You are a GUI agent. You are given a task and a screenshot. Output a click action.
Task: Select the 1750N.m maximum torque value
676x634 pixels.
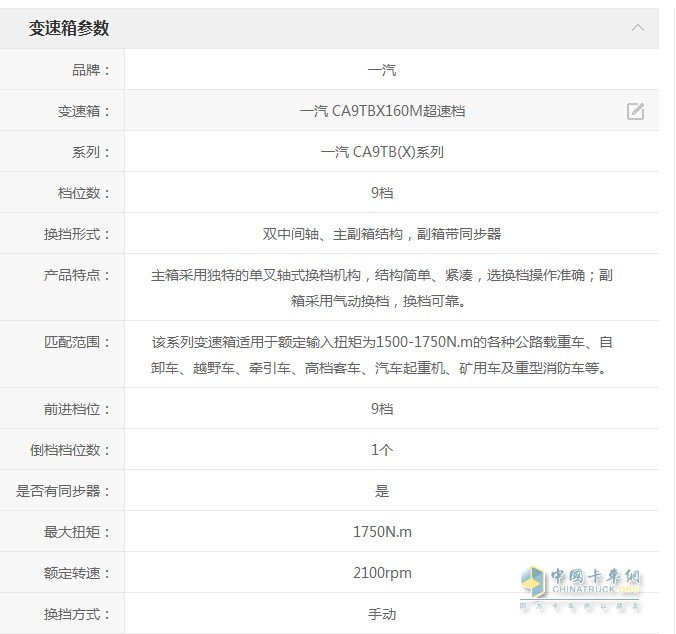tap(382, 532)
